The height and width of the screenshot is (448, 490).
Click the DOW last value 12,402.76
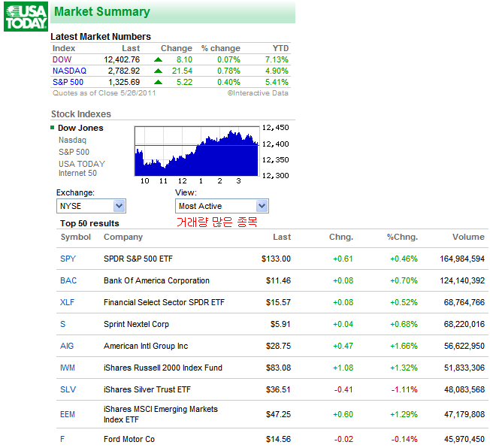pos(122,59)
